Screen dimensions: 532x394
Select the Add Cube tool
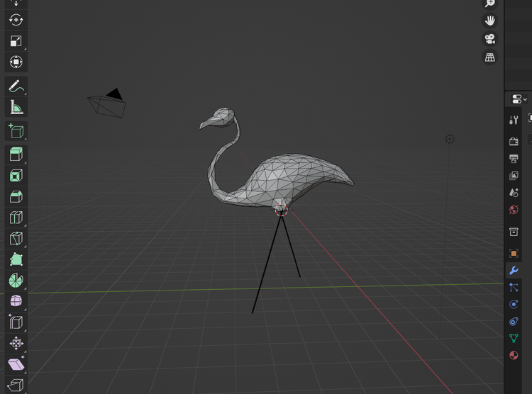coord(16,131)
